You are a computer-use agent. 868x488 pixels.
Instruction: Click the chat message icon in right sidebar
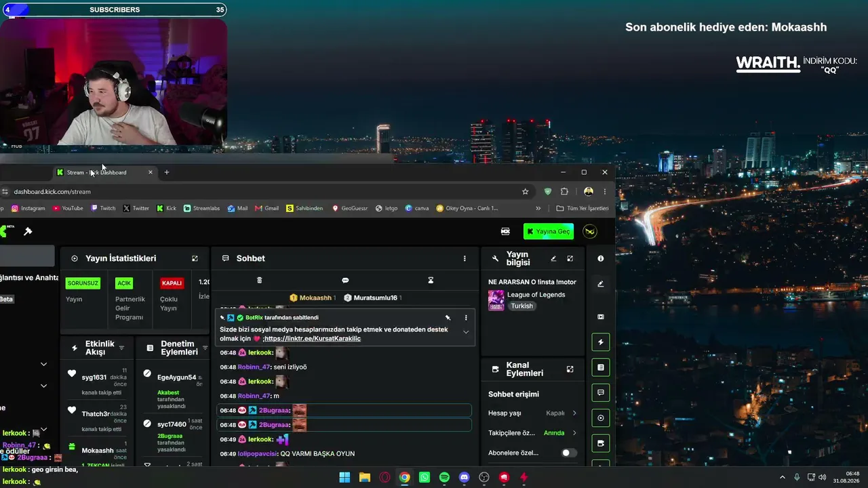pos(600,392)
